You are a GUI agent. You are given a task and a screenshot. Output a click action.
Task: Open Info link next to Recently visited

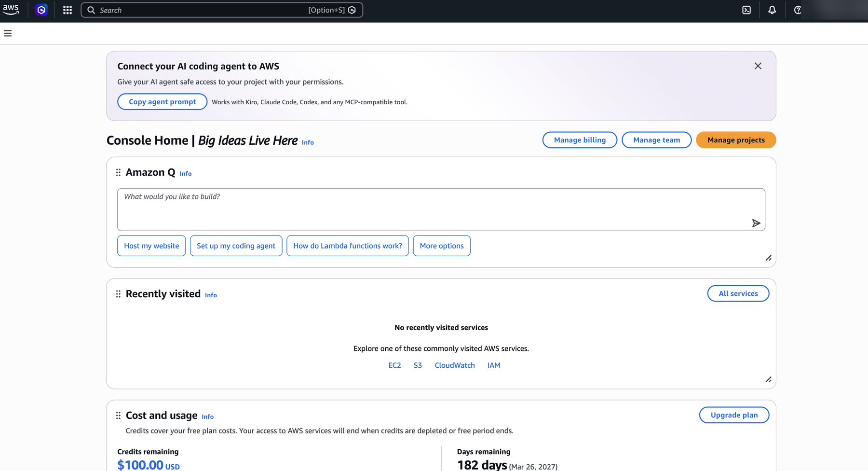[x=211, y=295]
